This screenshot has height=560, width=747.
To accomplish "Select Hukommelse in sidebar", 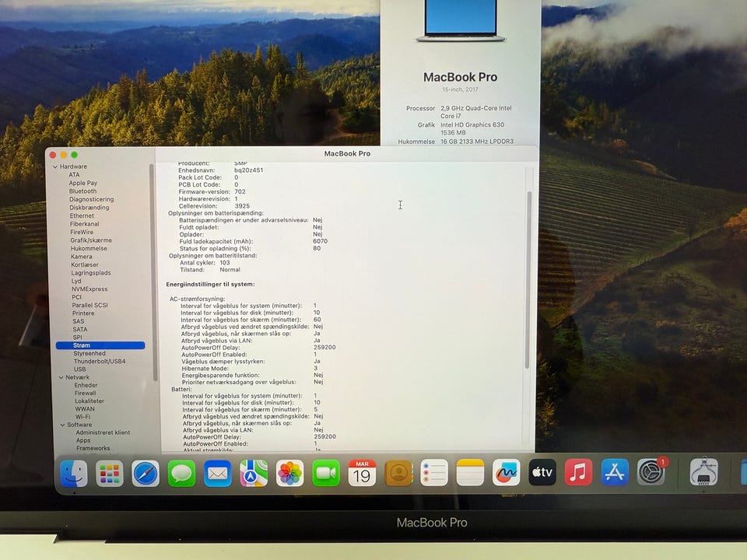I will [x=89, y=248].
